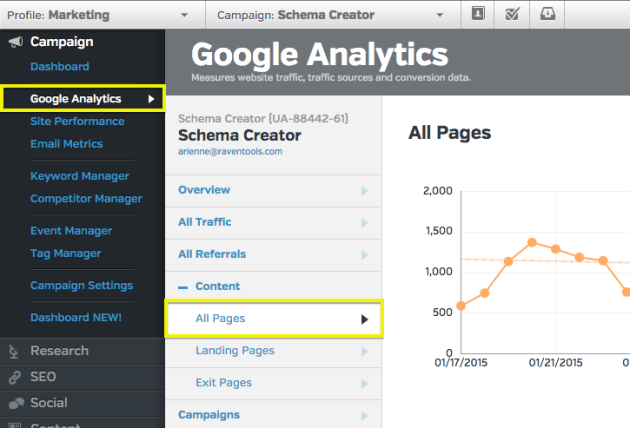
Task: Click the Campaign megaphone icon
Action: click(16, 42)
